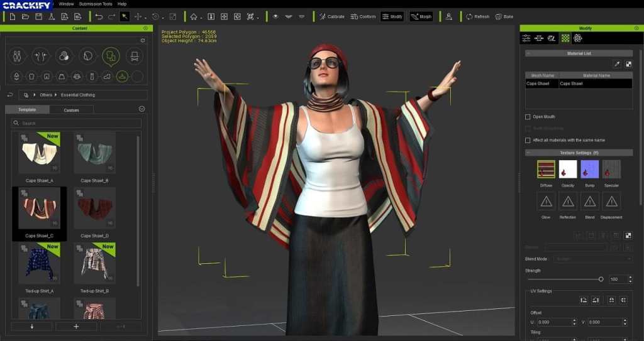Activate the Select arrow tool
This screenshot has width=644, height=341.
[125, 17]
